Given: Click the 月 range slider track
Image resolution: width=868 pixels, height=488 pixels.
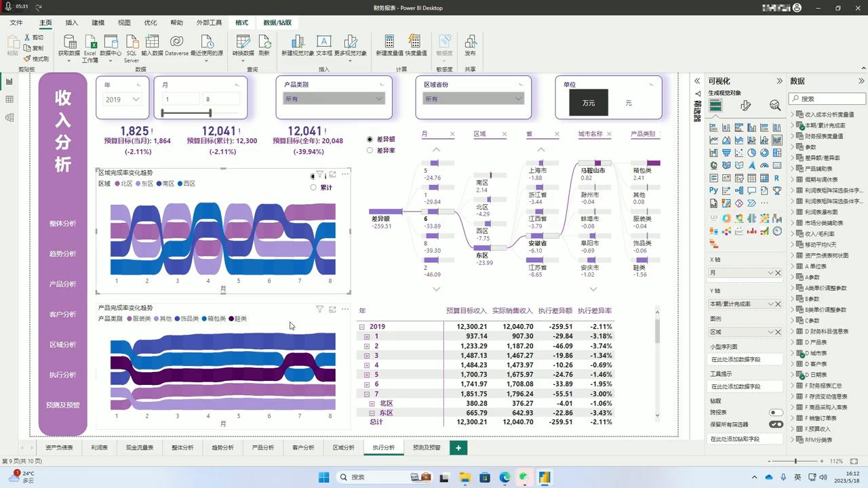Looking at the screenshot, I should [x=186, y=113].
